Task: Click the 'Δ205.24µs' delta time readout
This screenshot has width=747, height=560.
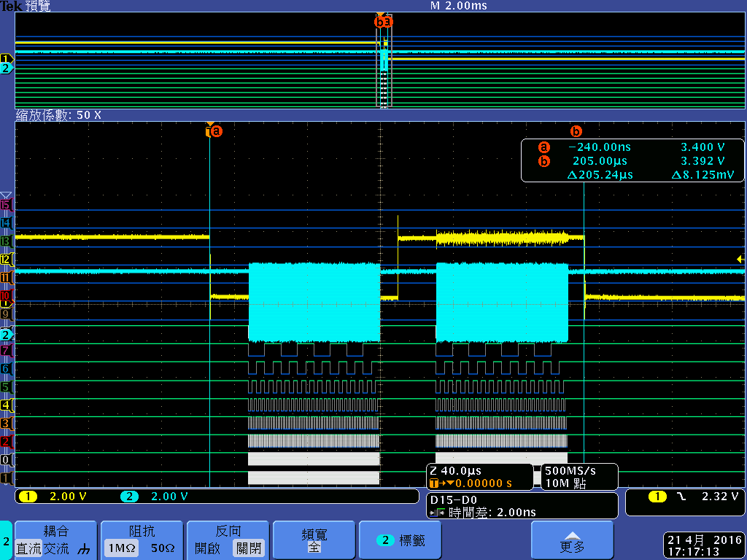Action: (600, 175)
